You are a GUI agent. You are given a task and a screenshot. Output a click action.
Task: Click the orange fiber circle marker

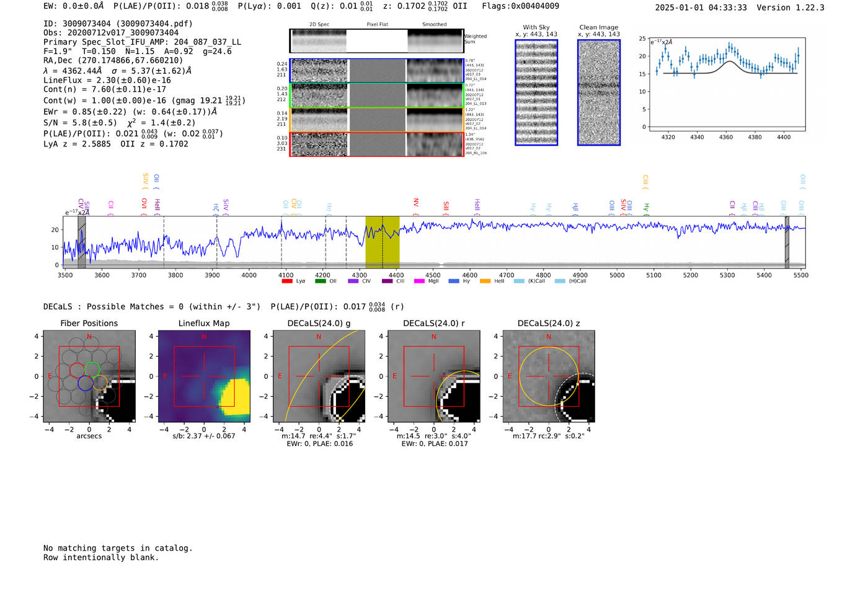coord(100,383)
